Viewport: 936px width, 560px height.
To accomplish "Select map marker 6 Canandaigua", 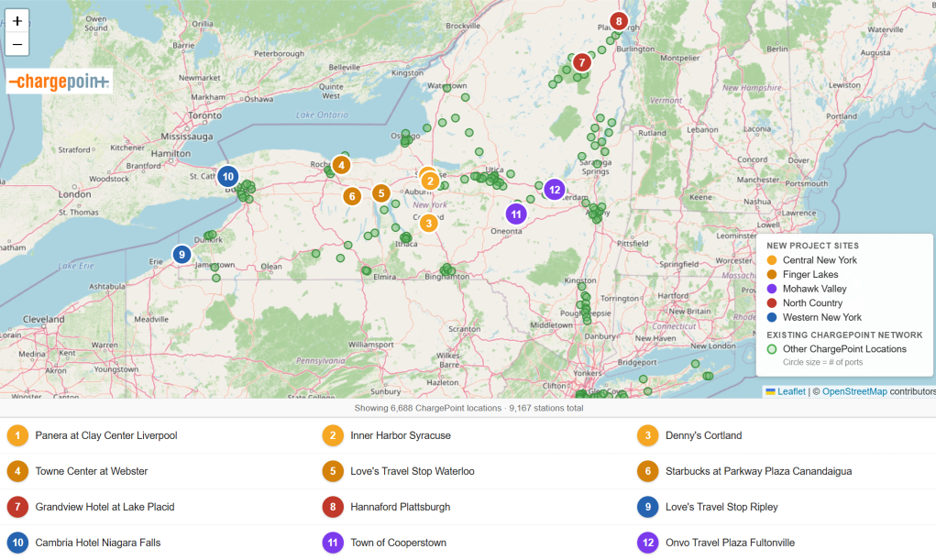I will 352,196.
